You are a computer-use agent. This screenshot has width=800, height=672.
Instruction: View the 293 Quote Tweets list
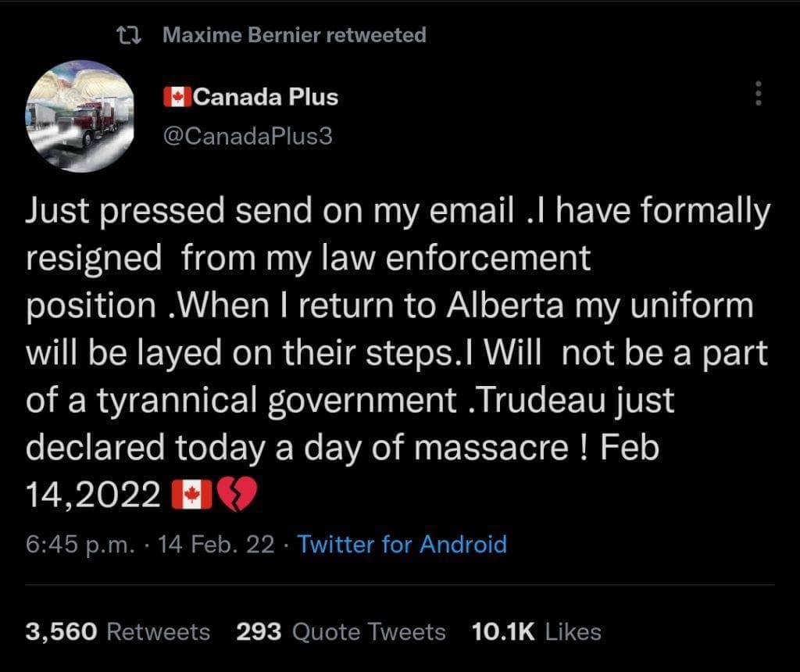[341, 631]
